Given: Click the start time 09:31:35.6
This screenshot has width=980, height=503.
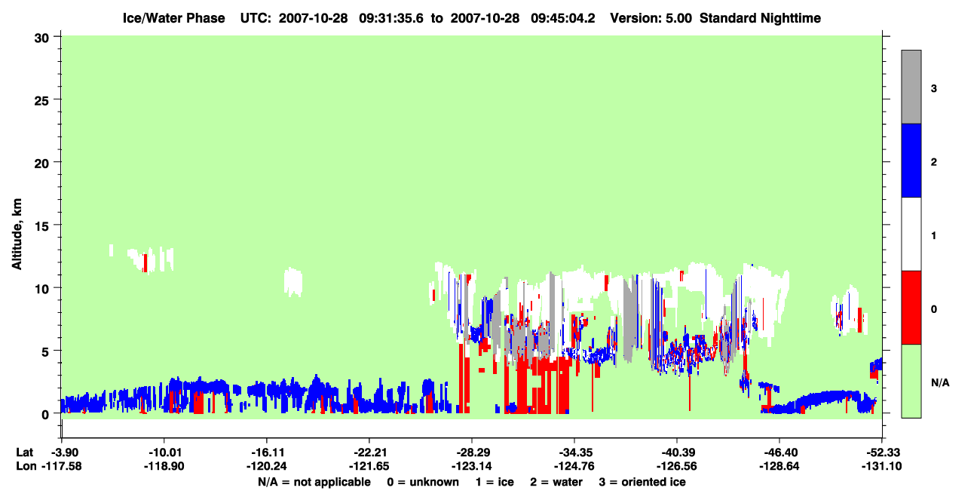Looking at the screenshot, I should coord(390,17).
